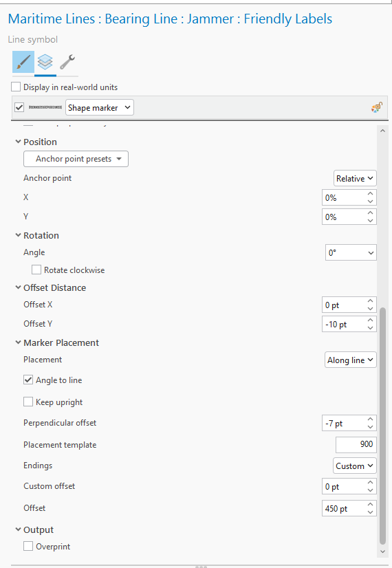Increase Offset Y with up arrow
Image resolution: width=392 pixels, height=568 pixels.
pos(370,320)
